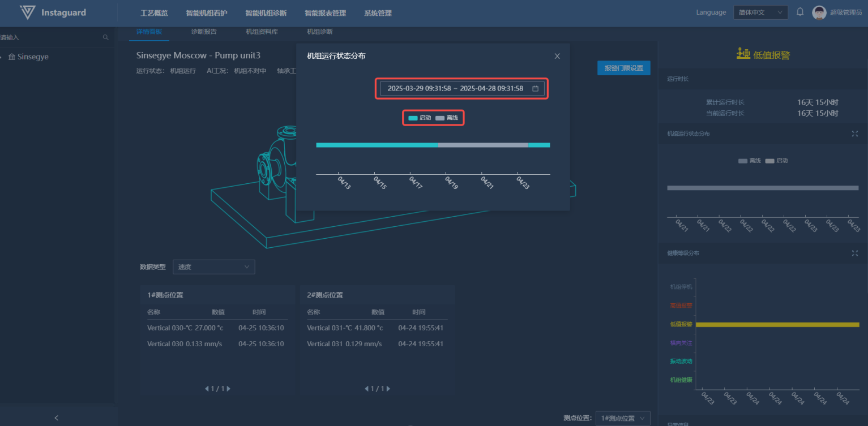Image resolution: width=868 pixels, height=426 pixels.
Task: Open the 测点位置 dropdown at bottom right
Action: (622, 418)
